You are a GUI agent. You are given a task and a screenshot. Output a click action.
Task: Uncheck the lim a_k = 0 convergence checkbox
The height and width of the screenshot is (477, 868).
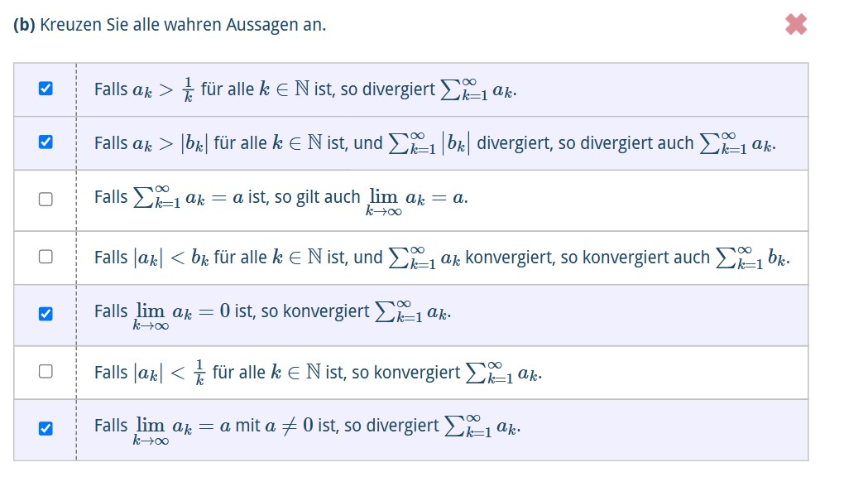point(46,314)
